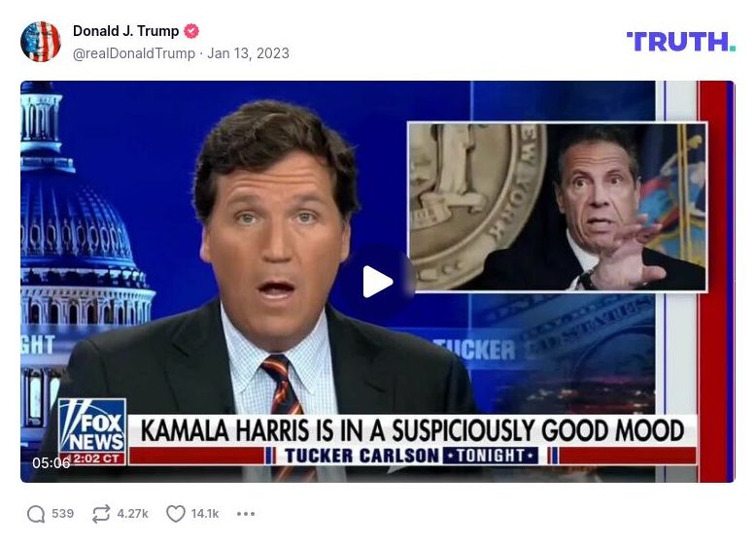Click the flag-painted profile avatar
756x543 pixels.
[41, 42]
